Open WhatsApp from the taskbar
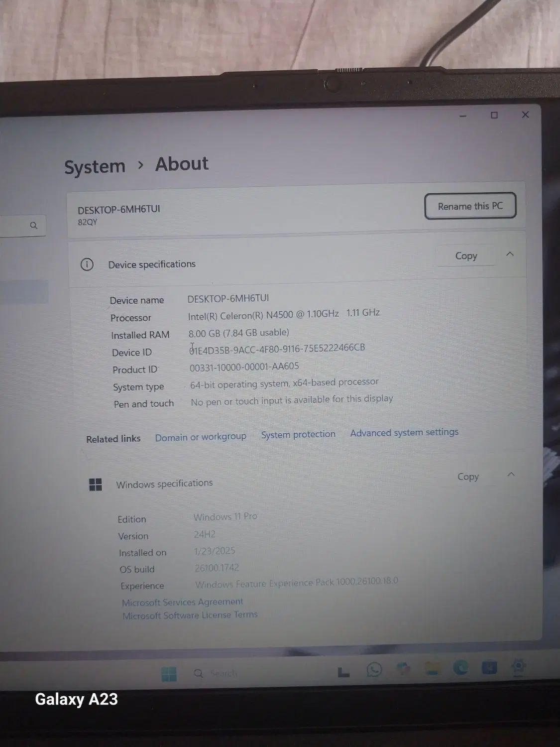Viewport: 560px width, 747px height. (374, 670)
